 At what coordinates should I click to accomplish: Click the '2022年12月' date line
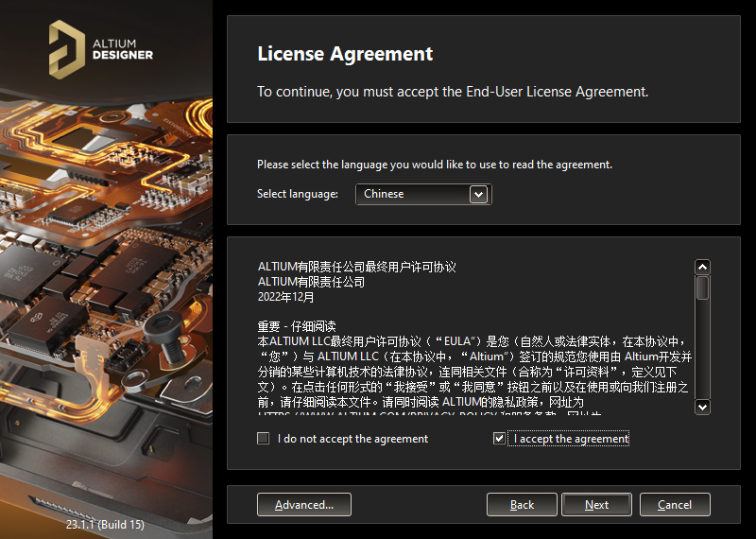285,297
